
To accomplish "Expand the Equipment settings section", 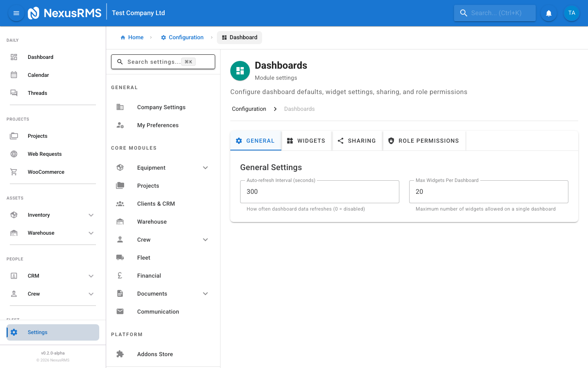I will click(x=205, y=168).
